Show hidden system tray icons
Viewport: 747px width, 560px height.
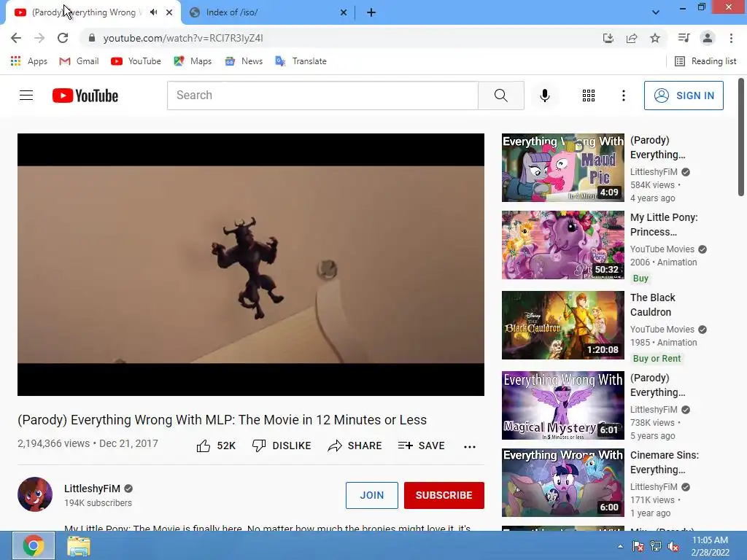click(620, 546)
